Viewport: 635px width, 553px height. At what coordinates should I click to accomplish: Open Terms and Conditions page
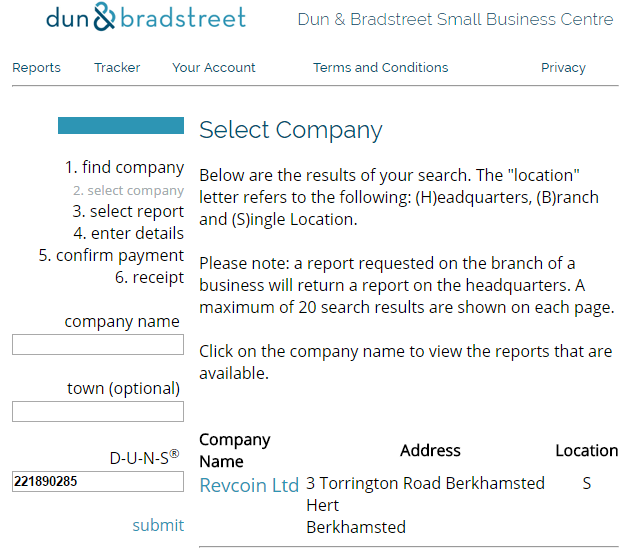380,68
